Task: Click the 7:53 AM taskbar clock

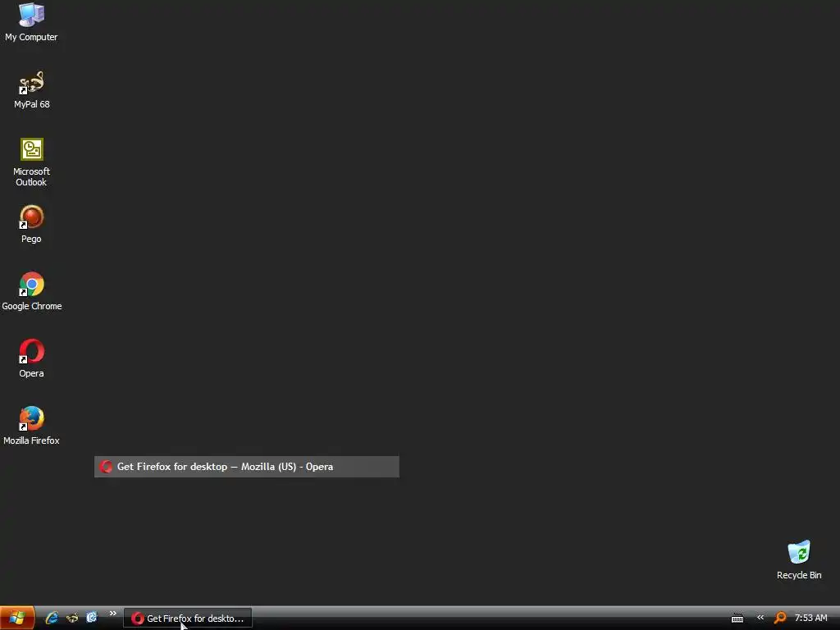Action: coord(811,618)
